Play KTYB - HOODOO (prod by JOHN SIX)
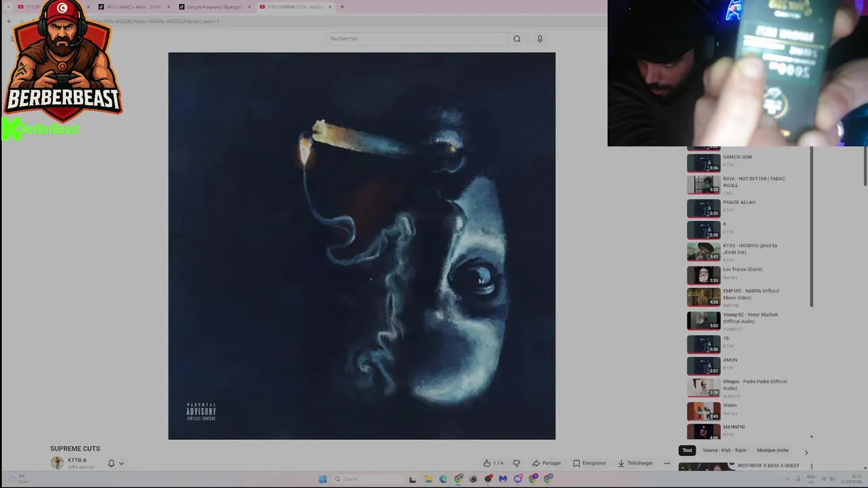 click(x=746, y=251)
